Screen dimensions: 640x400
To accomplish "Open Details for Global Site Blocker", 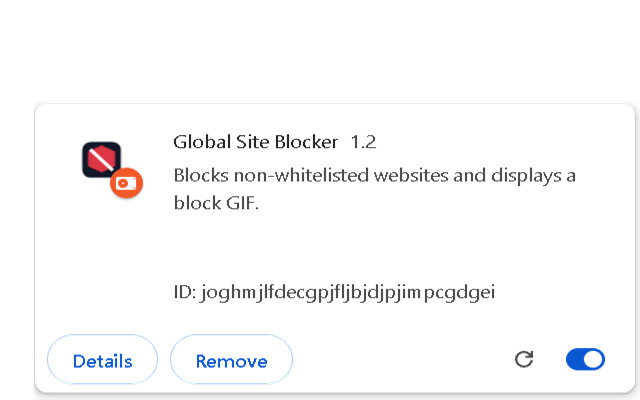I will click(x=102, y=360).
